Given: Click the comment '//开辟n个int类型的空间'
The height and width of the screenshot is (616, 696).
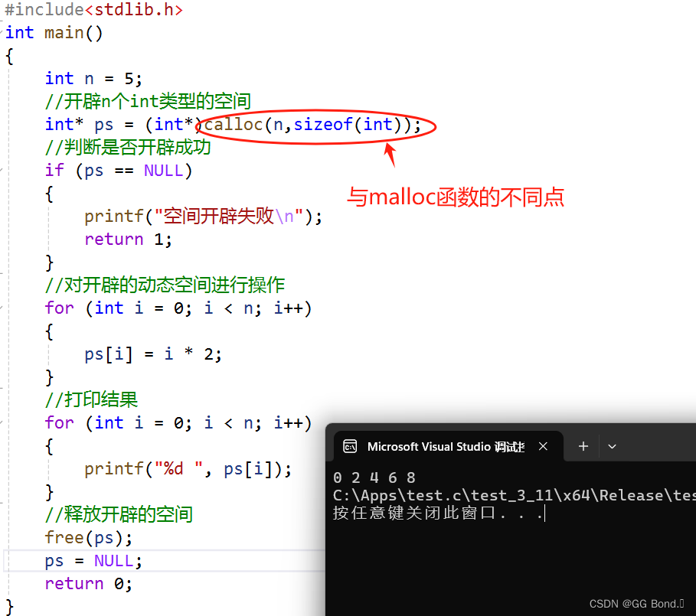Looking at the screenshot, I should click(148, 102).
